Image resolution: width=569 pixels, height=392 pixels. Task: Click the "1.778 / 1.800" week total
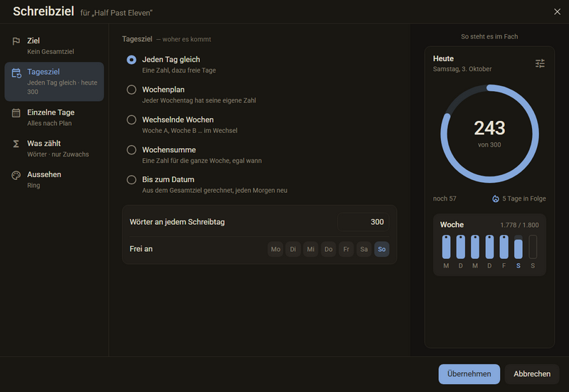point(519,225)
